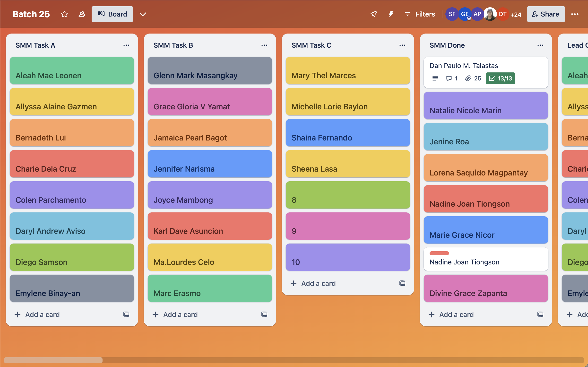This screenshot has width=588, height=367.
Task: Click the red label on Nadine Joan Tiongson card
Action: click(439, 253)
